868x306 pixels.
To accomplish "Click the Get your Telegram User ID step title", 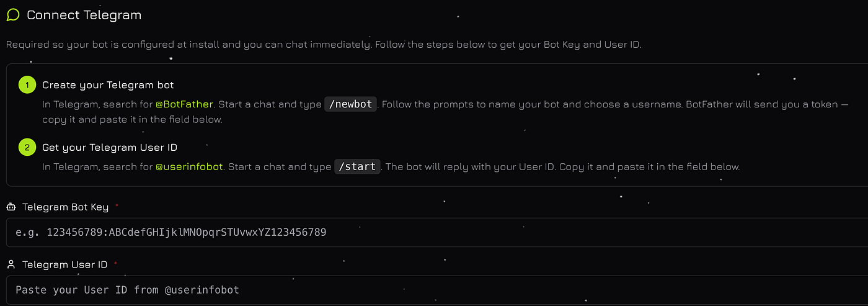I will tap(110, 147).
